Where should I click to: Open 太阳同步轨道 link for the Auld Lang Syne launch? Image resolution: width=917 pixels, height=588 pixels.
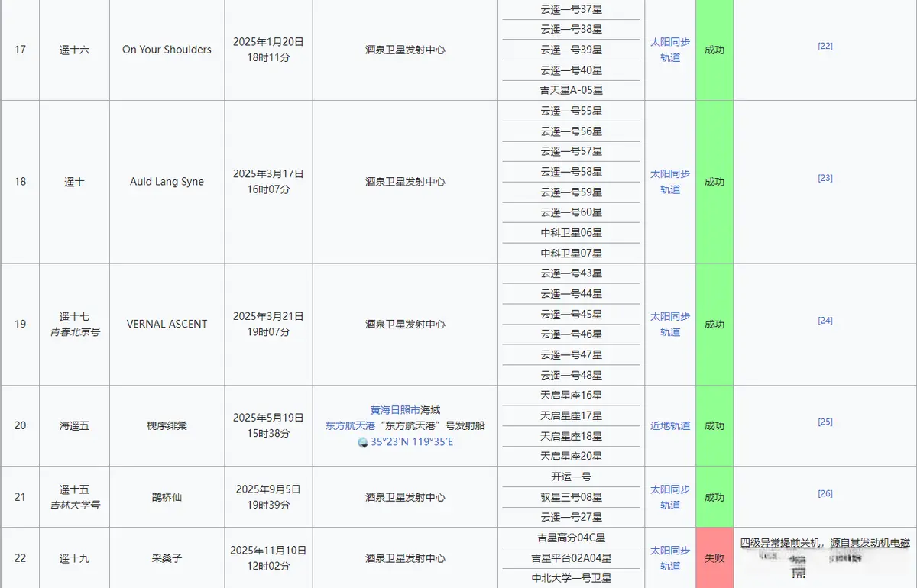click(670, 182)
